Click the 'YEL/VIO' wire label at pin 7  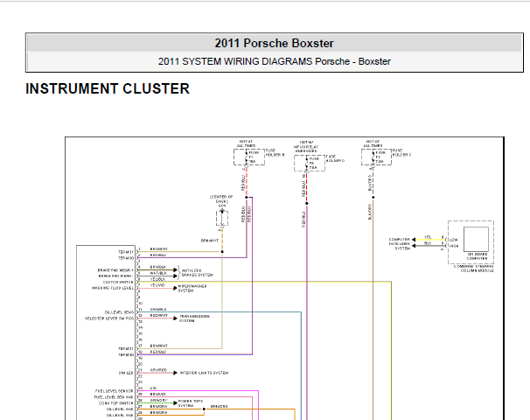157,285
